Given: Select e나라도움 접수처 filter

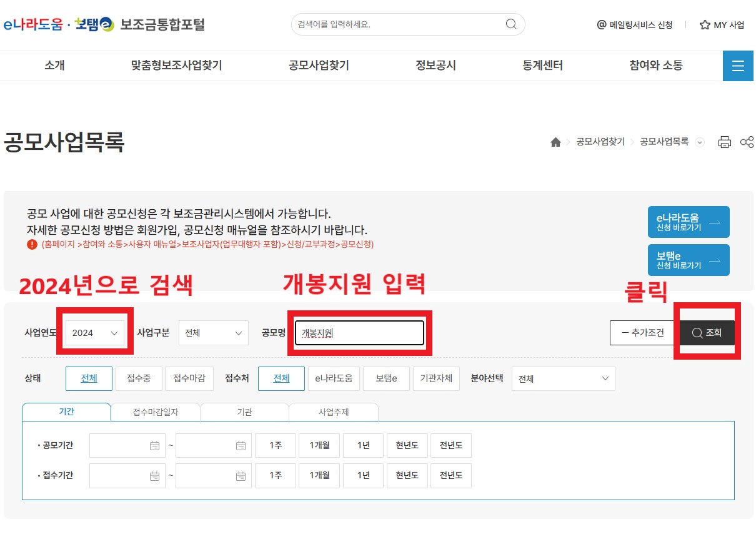Looking at the screenshot, I should [x=334, y=378].
